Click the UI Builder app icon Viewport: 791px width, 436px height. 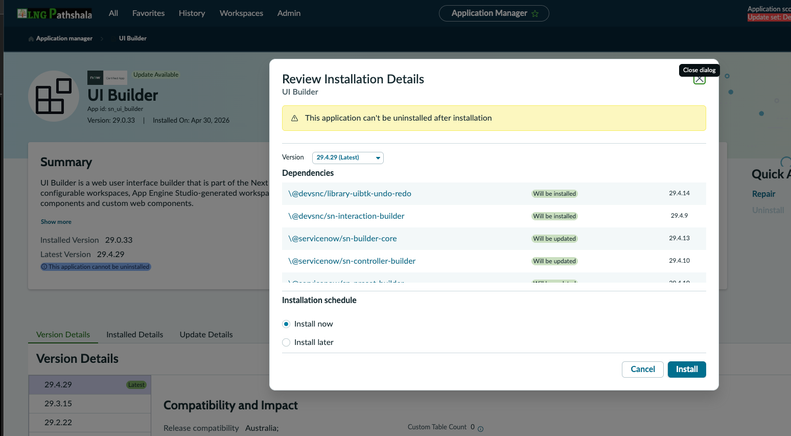point(53,96)
